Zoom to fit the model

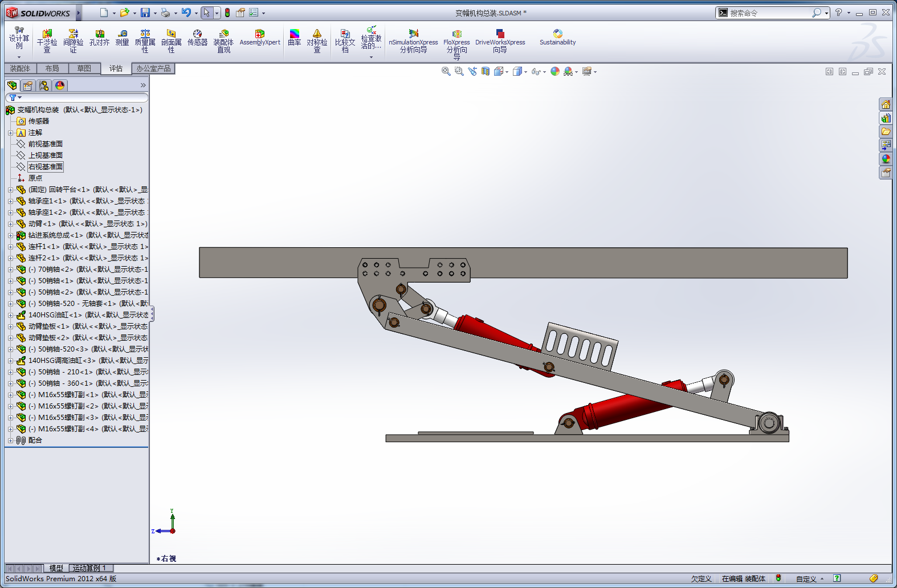pyautogui.click(x=446, y=71)
